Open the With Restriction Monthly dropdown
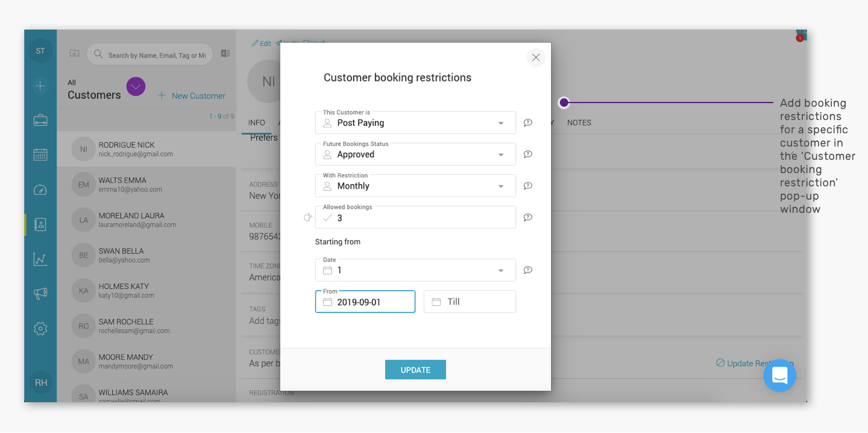The image size is (868, 433). (x=415, y=186)
